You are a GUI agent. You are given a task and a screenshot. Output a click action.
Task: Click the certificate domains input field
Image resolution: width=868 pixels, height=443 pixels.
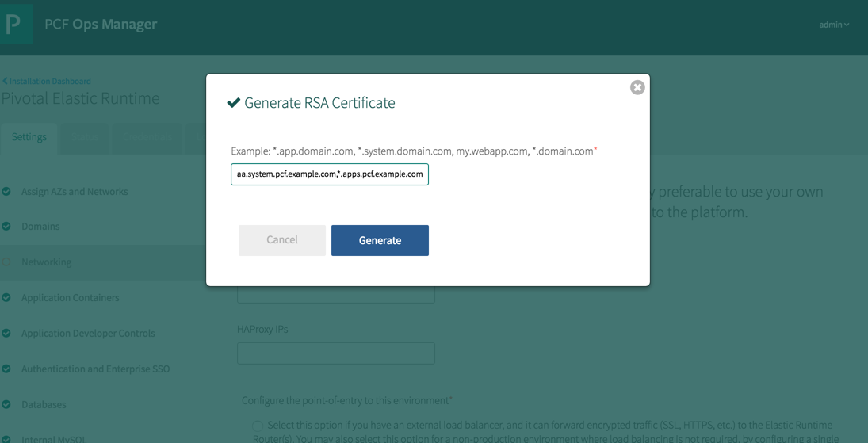[330, 174]
